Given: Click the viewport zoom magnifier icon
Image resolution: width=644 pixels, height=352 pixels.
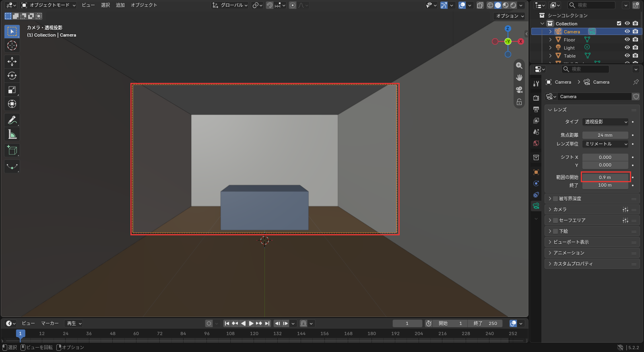Looking at the screenshot, I should coord(519,66).
